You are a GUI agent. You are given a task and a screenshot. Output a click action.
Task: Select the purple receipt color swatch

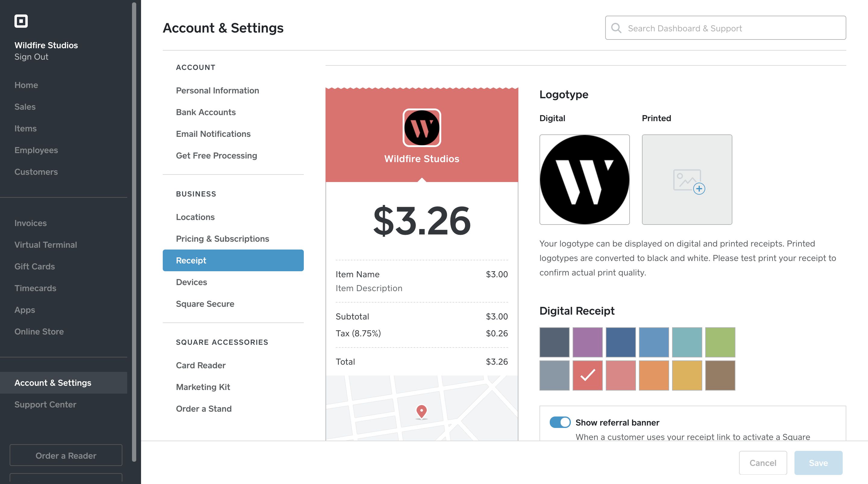pos(587,342)
